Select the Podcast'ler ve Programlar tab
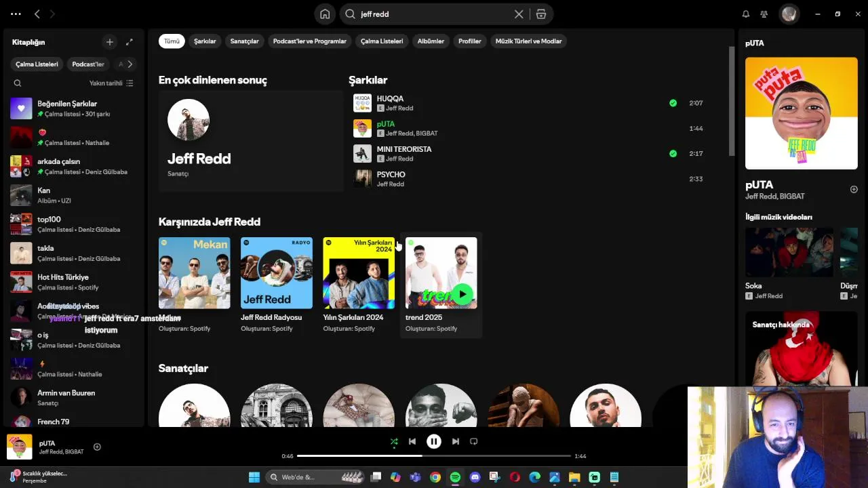 tap(310, 41)
